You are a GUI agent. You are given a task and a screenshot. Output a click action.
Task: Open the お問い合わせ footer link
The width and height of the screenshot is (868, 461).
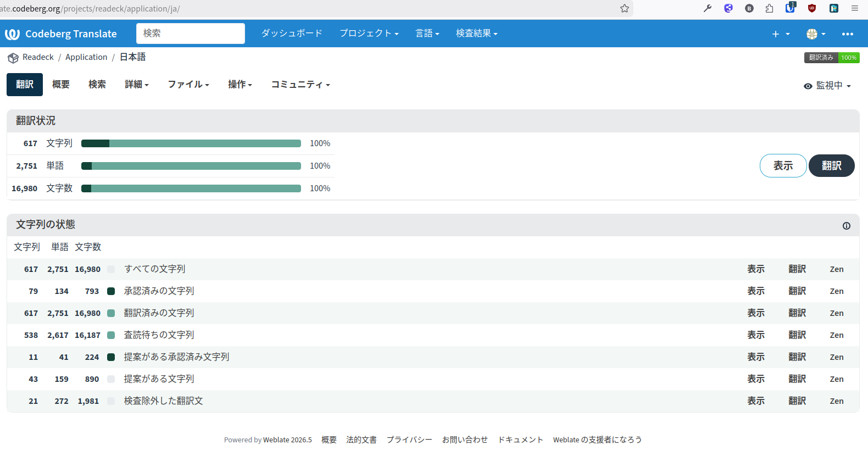465,440
